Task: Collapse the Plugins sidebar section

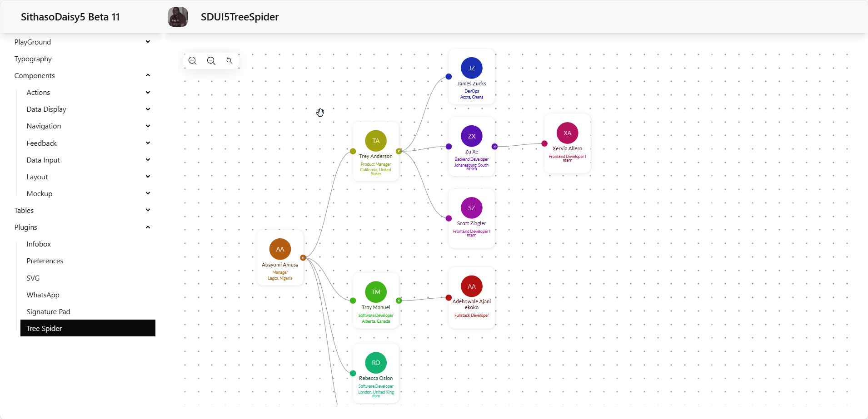Action: (148, 227)
